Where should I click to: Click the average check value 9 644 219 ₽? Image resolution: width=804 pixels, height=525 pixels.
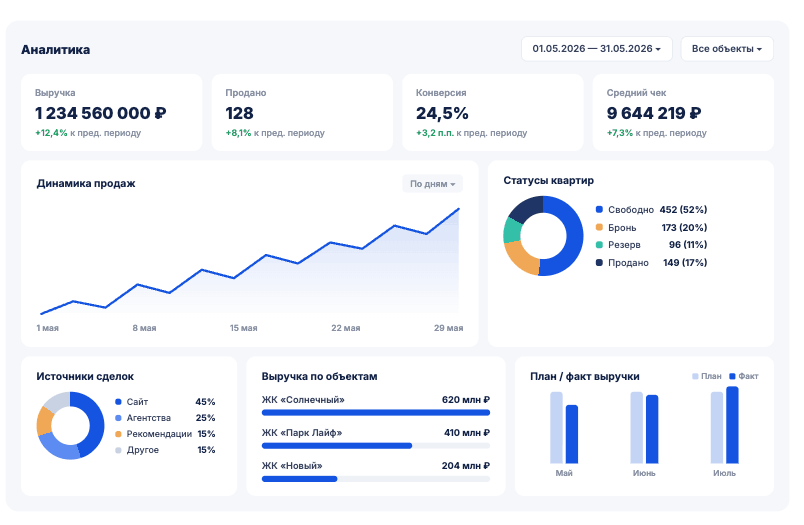(x=654, y=113)
